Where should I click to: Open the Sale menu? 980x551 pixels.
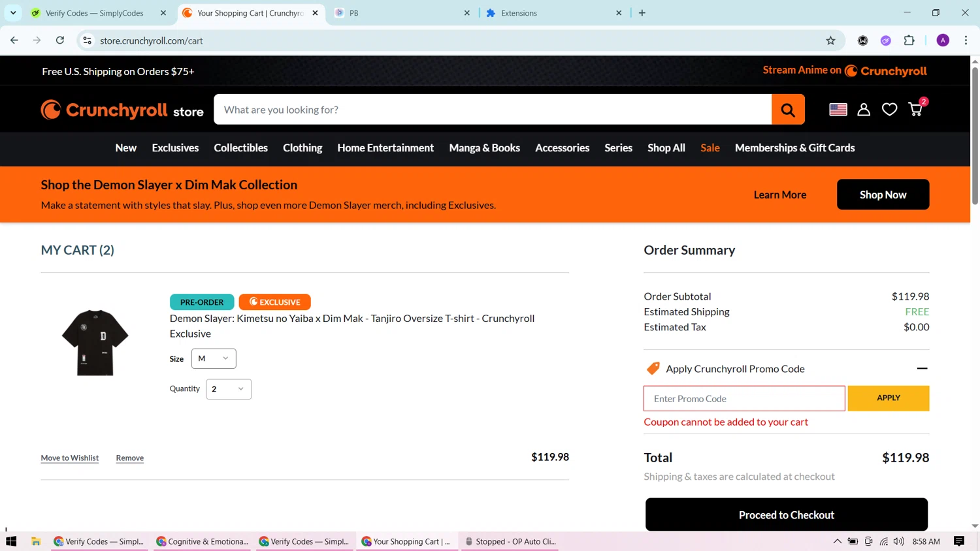(x=710, y=148)
